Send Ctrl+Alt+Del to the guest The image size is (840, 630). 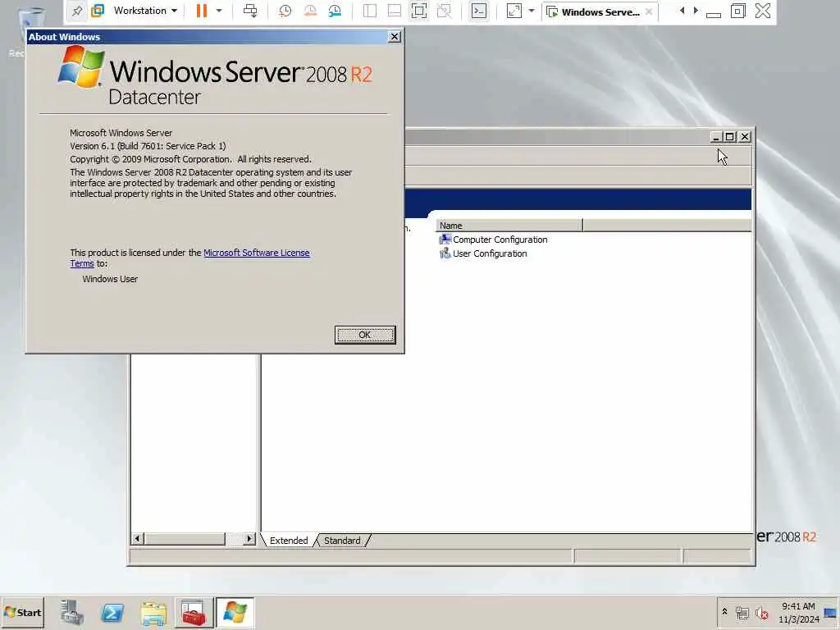250,11
